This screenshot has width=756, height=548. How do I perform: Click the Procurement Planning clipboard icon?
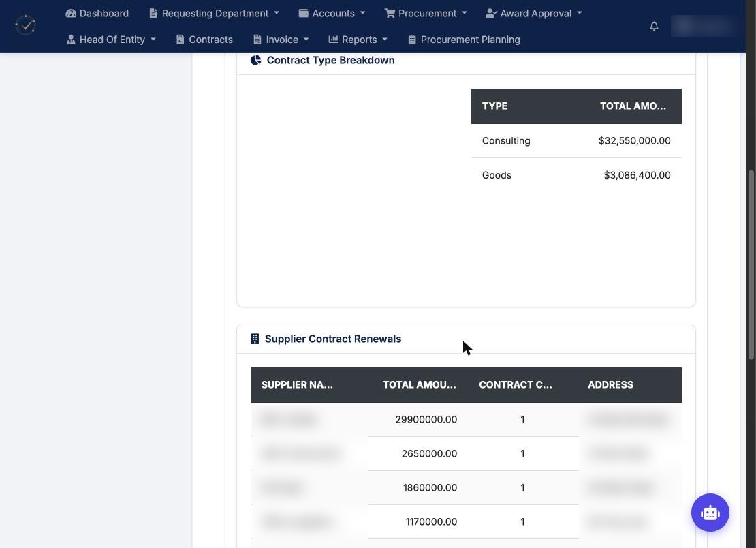point(412,40)
